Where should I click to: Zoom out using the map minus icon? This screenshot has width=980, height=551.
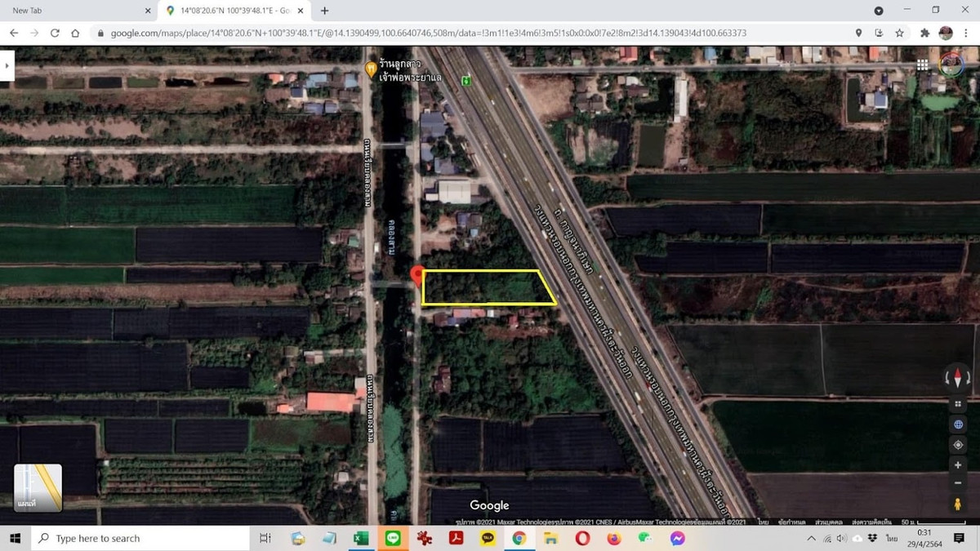tap(957, 483)
